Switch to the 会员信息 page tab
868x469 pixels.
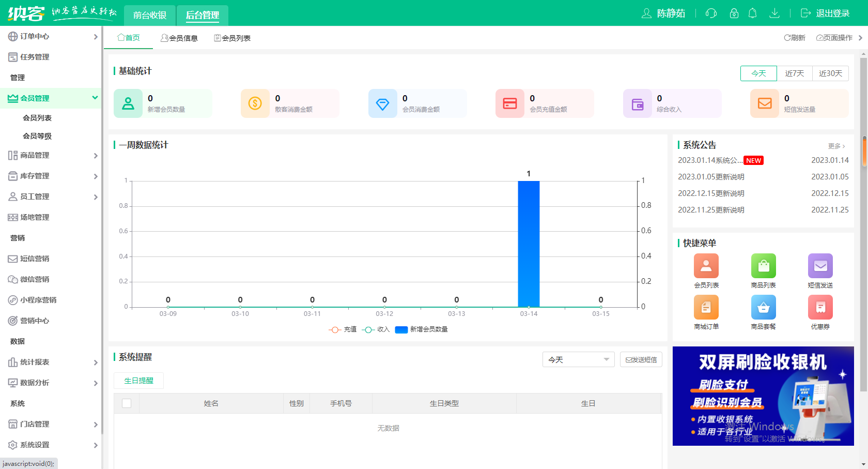click(179, 38)
